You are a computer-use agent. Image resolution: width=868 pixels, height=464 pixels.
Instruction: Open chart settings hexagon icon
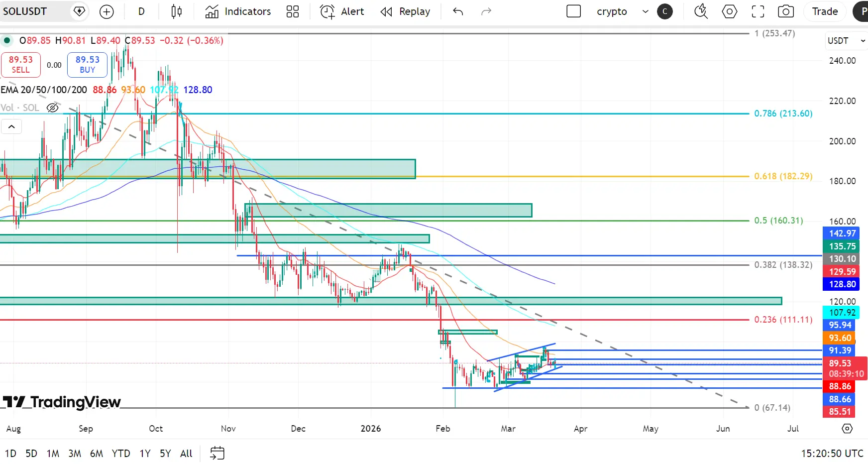(x=730, y=11)
